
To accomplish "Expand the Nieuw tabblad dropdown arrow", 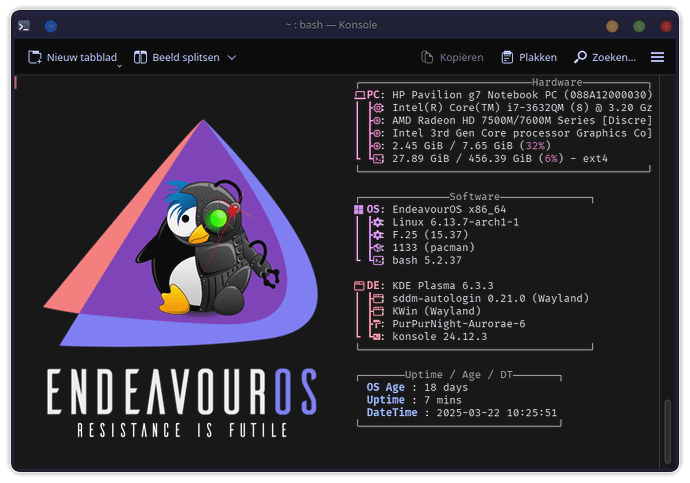I will [119, 66].
